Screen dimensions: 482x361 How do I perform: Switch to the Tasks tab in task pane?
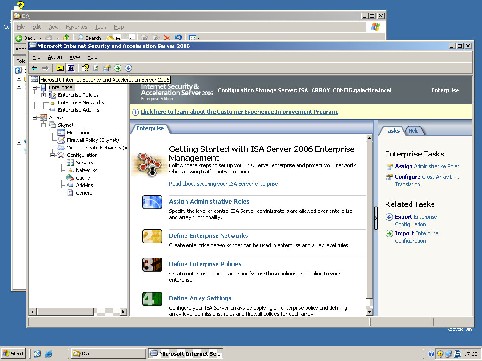393,131
